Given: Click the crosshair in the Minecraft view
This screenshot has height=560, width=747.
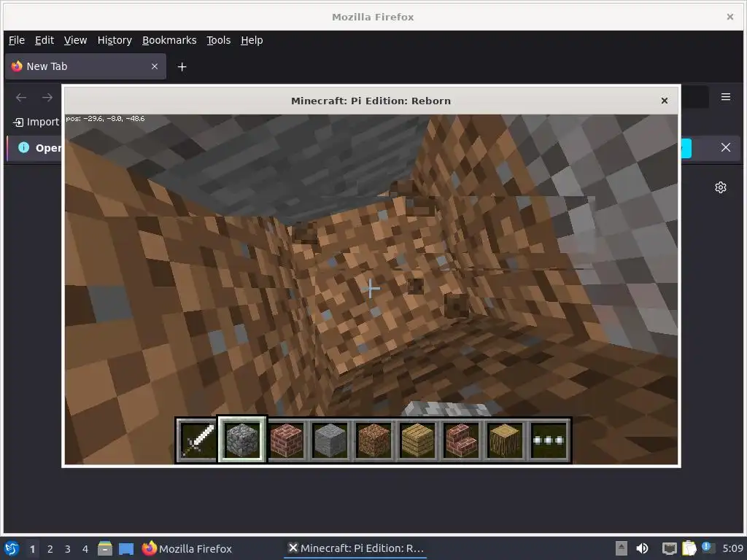Looking at the screenshot, I should [x=370, y=289].
